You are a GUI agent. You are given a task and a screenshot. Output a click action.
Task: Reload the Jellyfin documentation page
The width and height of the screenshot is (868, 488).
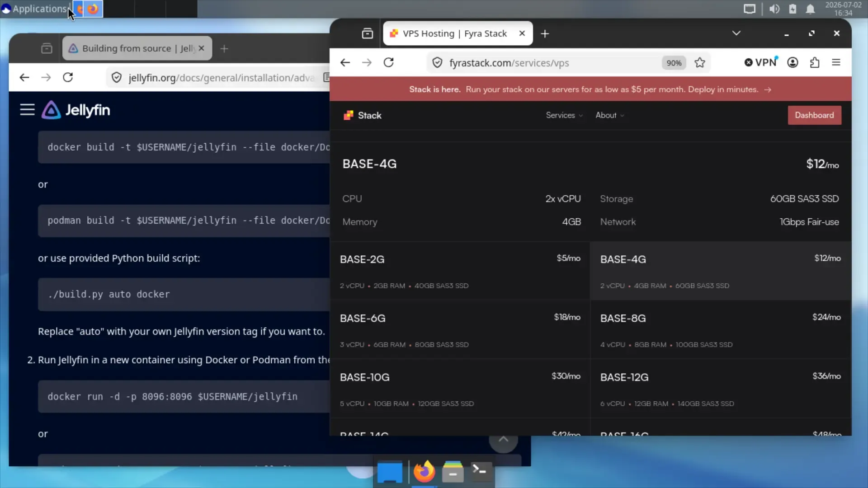click(x=68, y=78)
